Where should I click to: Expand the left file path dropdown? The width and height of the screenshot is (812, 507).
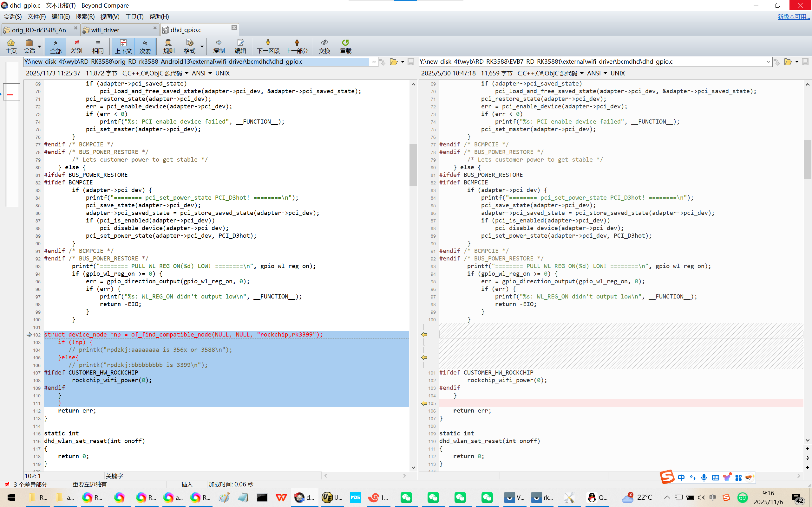pos(374,62)
